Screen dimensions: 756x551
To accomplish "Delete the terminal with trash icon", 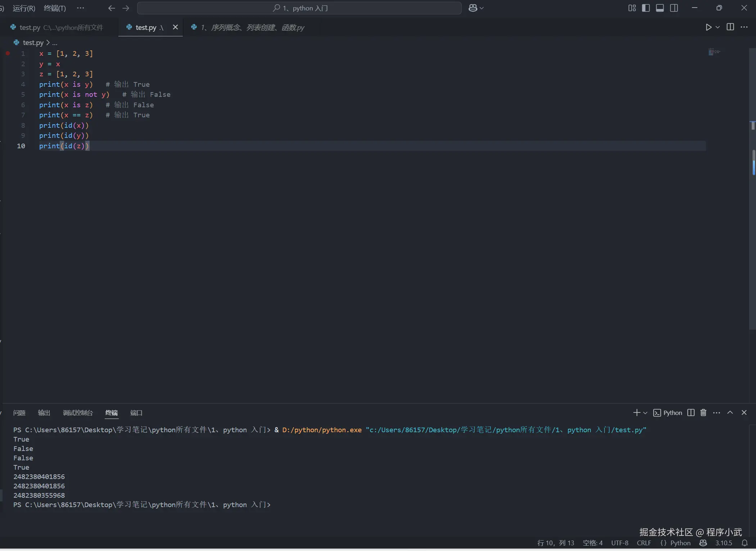I will click(703, 412).
